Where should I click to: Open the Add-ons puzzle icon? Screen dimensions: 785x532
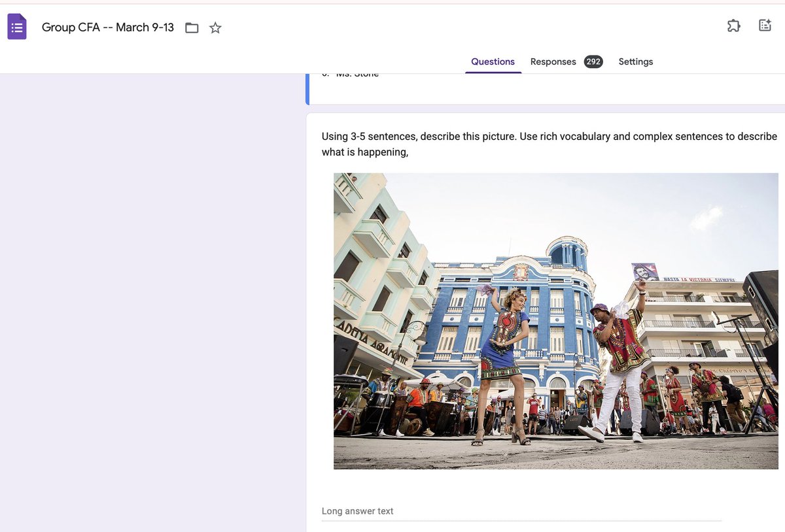click(733, 26)
